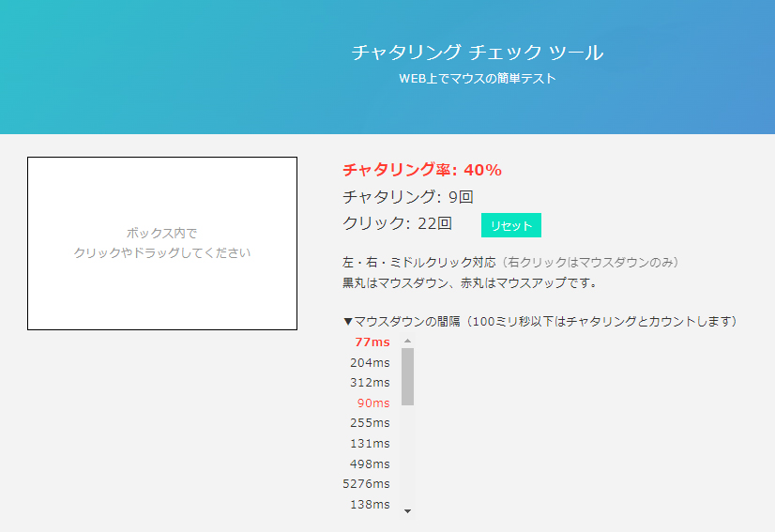Click the チャタリング: 9回 counter text
Image resolution: width=775 pixels, height=532 pixels.
tap(408, 197)
